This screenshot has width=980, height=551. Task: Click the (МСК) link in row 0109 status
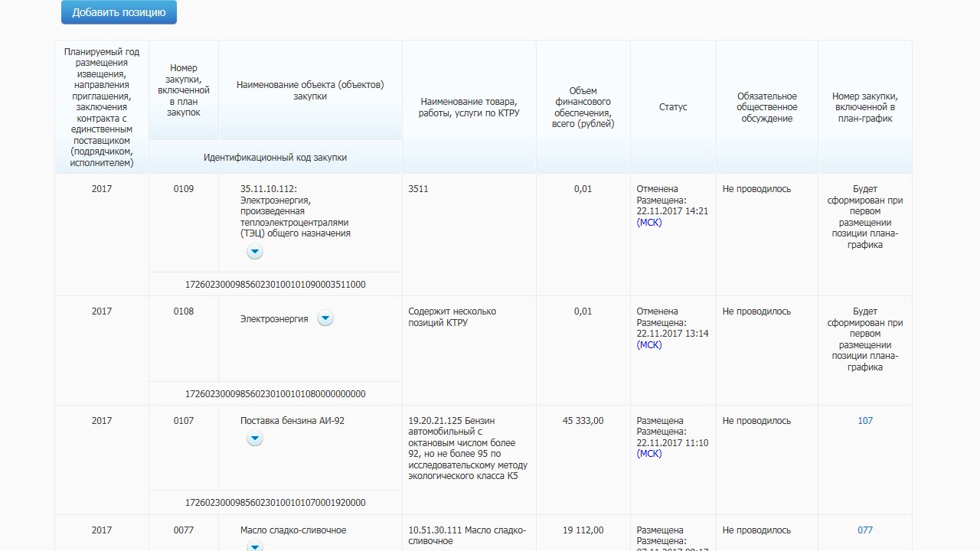pyautogui.click(x=649, y=223)
